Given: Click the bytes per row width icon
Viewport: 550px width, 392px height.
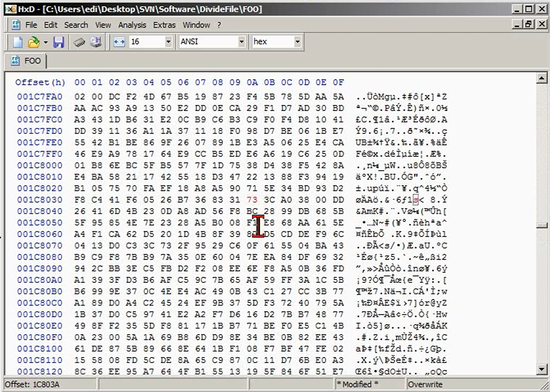Looking at the screenshot, I should (x=119, y=42).
